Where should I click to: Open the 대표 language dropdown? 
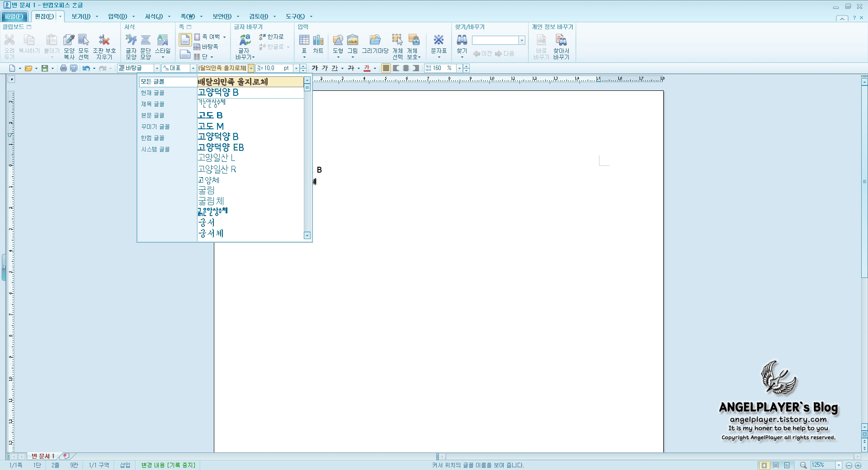(x=193, y=68)
